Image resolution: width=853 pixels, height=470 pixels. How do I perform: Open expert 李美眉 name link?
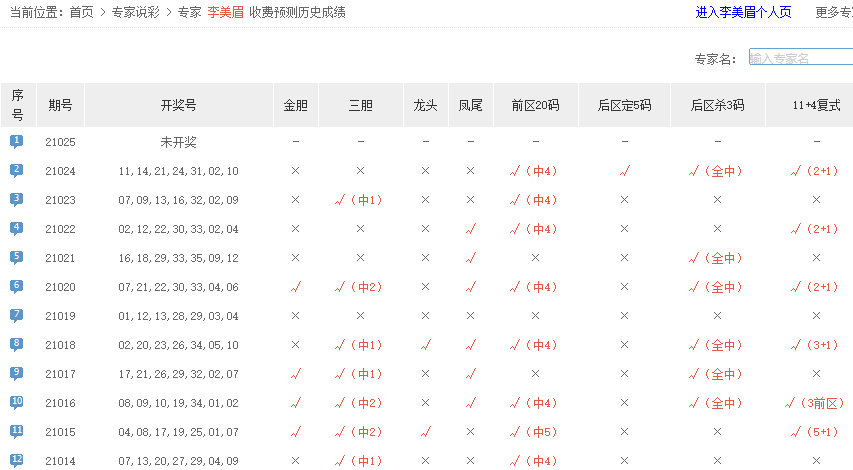(225, 13)
